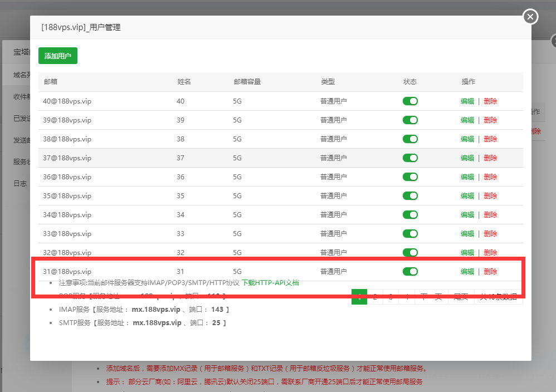Disable the status switch for 39@188vps.vip

[410, 120]
